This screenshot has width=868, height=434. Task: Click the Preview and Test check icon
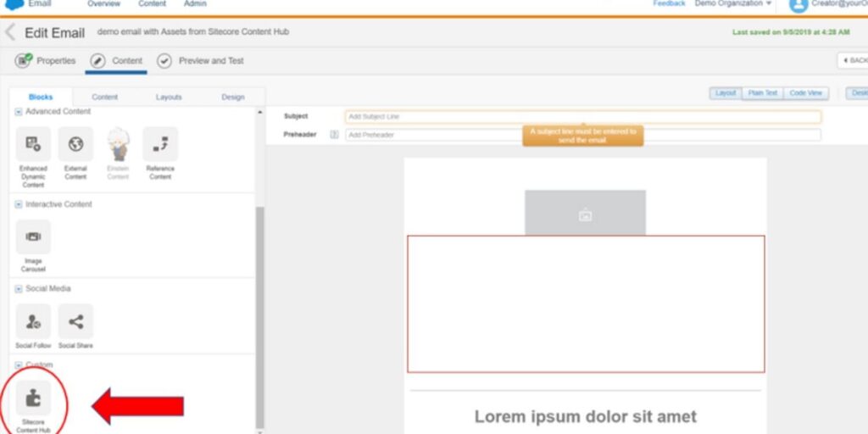point(164,61)
